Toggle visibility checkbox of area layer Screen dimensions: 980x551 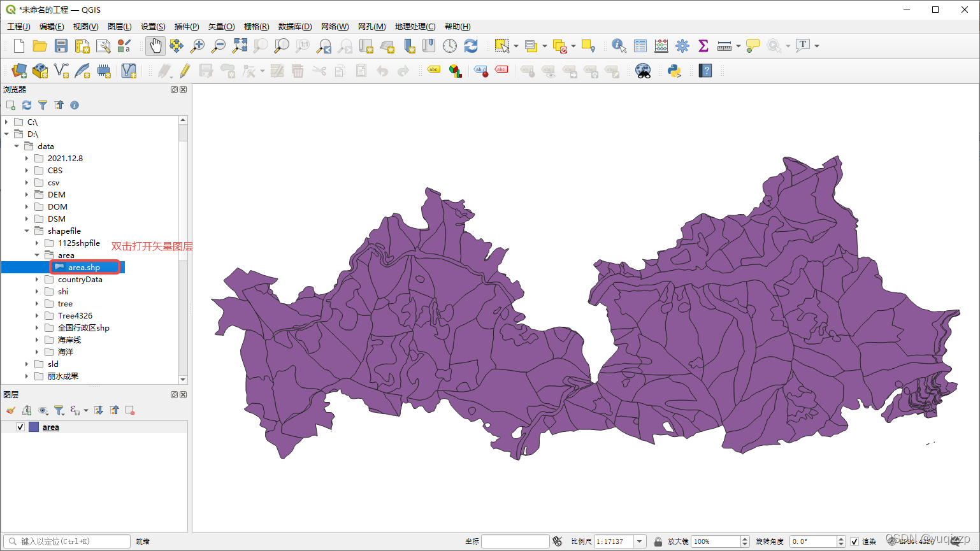(x=20, y=427)
